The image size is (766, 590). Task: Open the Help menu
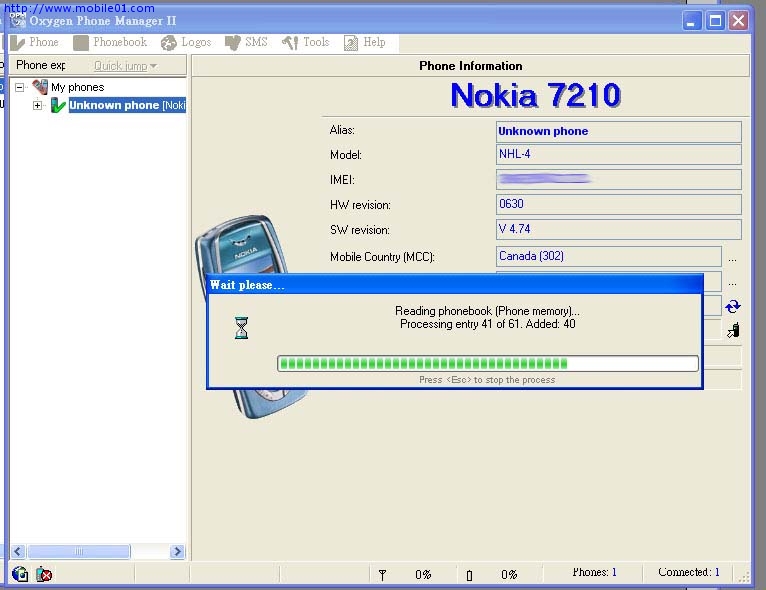(x=365, y=42)
